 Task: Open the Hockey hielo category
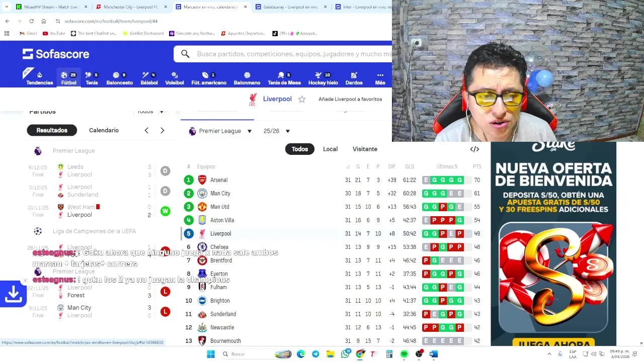point(323,78)
